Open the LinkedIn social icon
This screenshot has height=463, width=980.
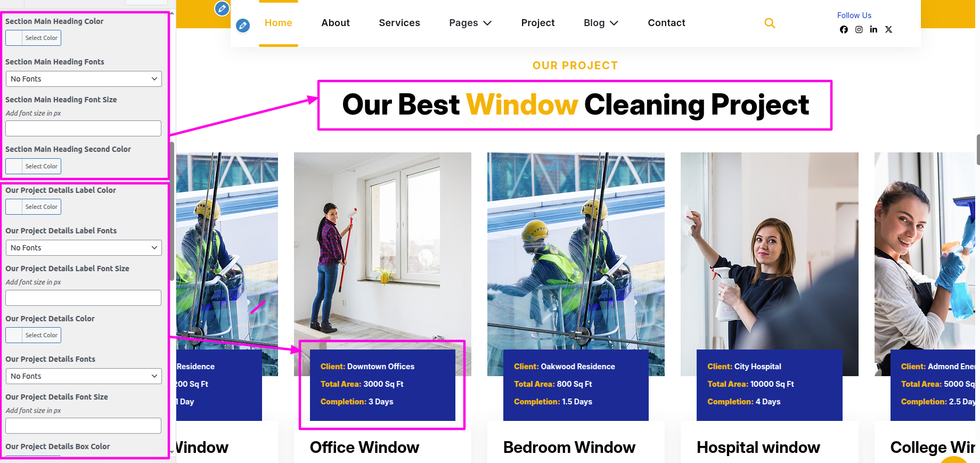[873, 30]
